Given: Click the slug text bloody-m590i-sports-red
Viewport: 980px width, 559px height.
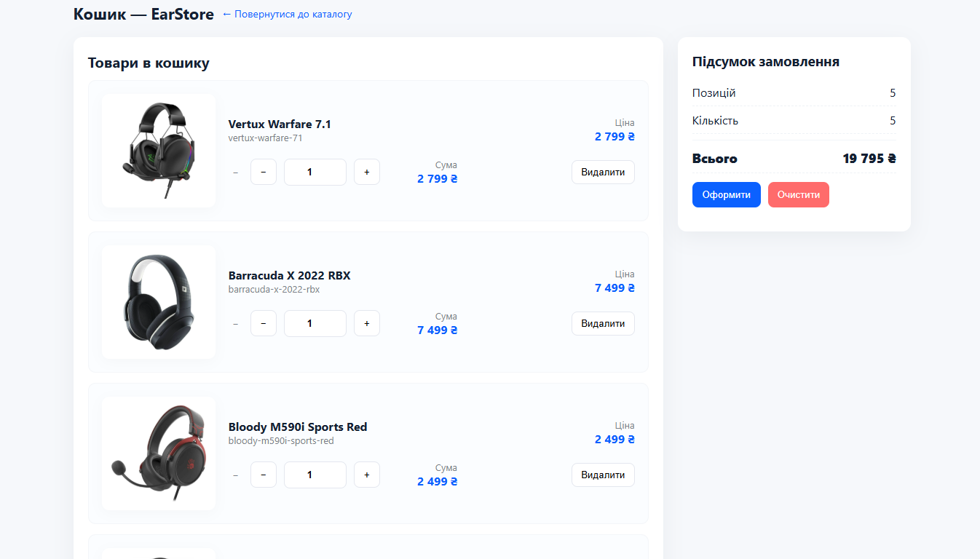Looking at the screenshot, I should pyautogui.click(x=281, y=440).
